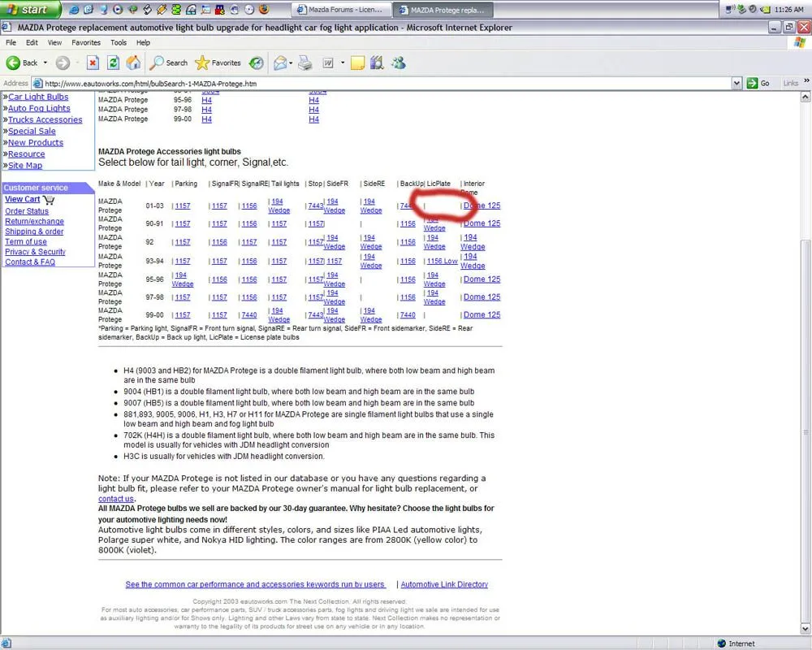Open the address bar URL dropdown
Image resolution: width=812 pixels, height=650 pixels.
pos(736,83)
